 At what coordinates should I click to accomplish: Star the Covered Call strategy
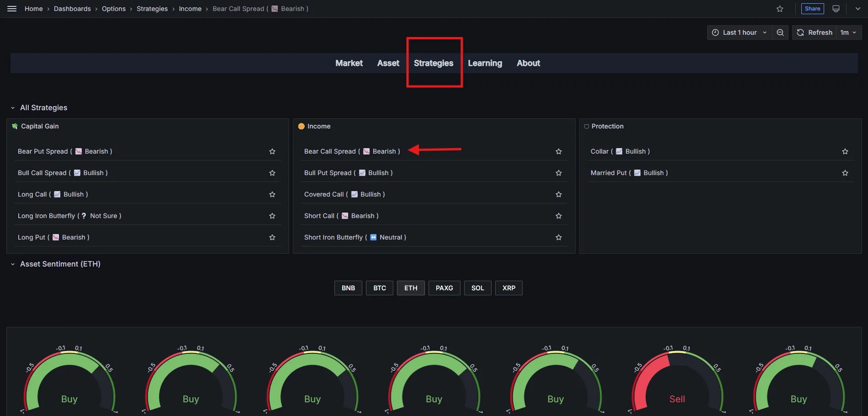pyautogui.click(x=558, y=194)
